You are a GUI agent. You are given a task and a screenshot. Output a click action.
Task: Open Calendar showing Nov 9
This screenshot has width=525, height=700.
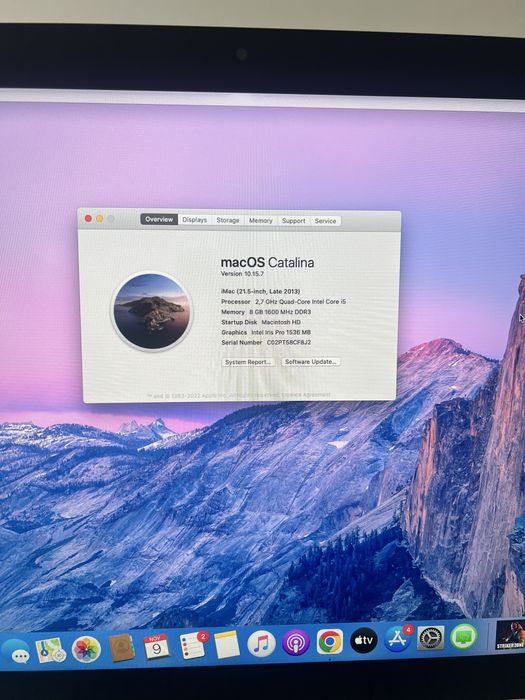click(x=157, y=646)
